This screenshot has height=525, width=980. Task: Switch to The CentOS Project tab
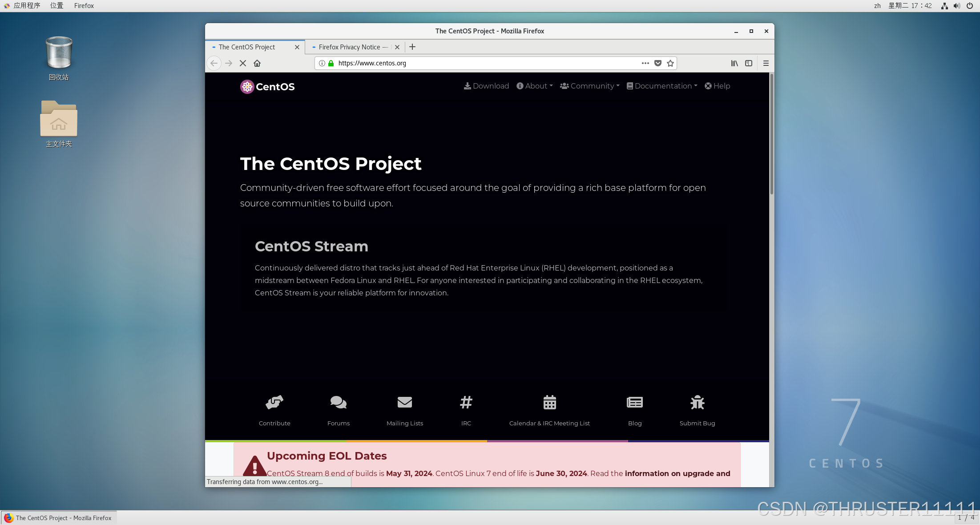point(255,47)
